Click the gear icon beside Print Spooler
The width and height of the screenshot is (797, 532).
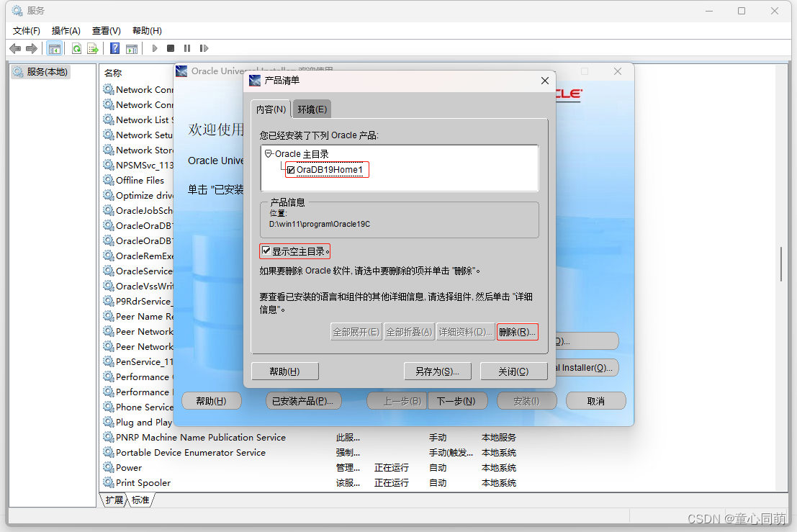(108, 482)
